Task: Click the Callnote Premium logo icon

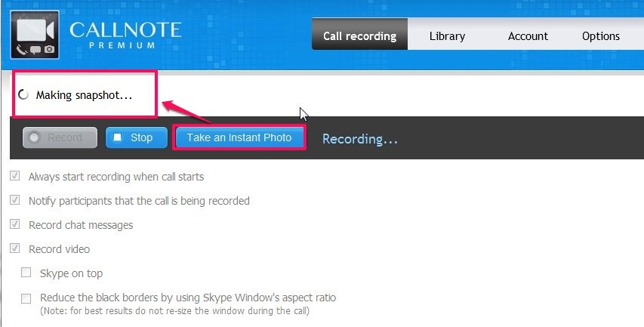Action: point(35,35)
